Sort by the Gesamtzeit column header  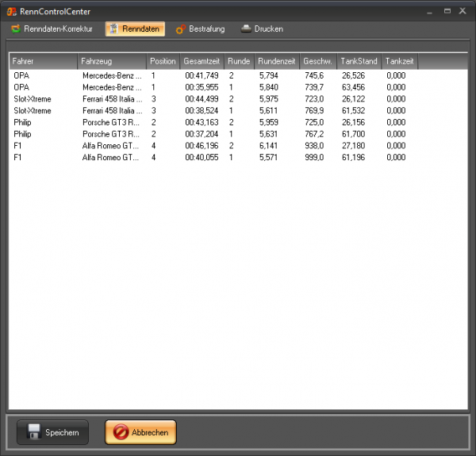(x=202, y=61)
